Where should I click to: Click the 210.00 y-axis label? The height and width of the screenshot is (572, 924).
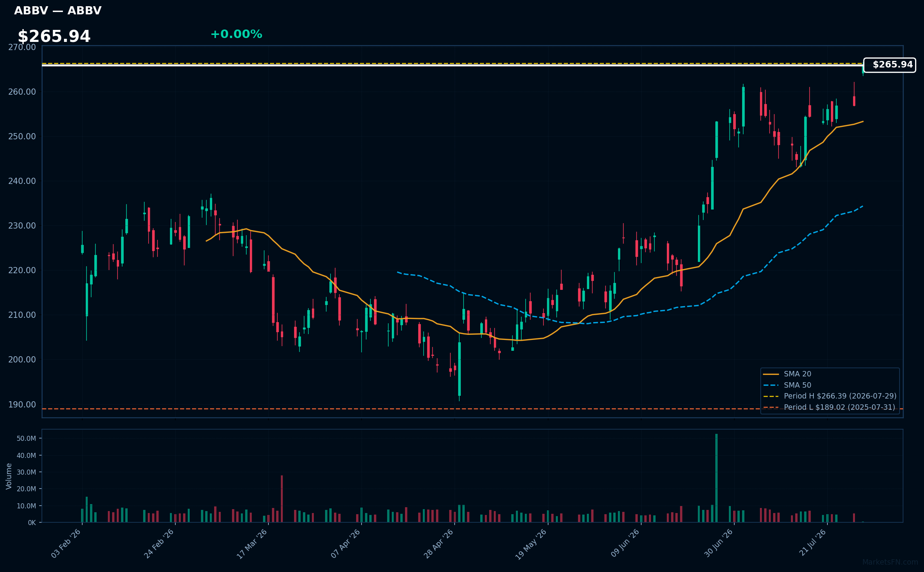point(22,315)
